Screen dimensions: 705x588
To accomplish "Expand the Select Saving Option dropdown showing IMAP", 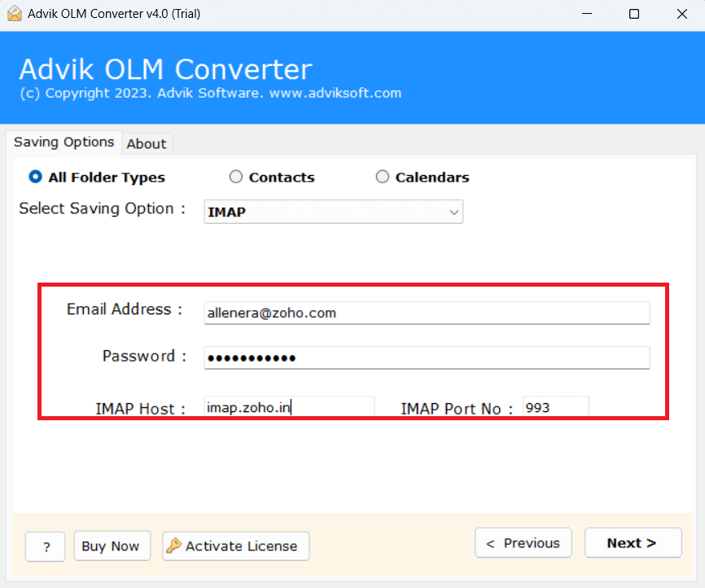I will (333, 212).
